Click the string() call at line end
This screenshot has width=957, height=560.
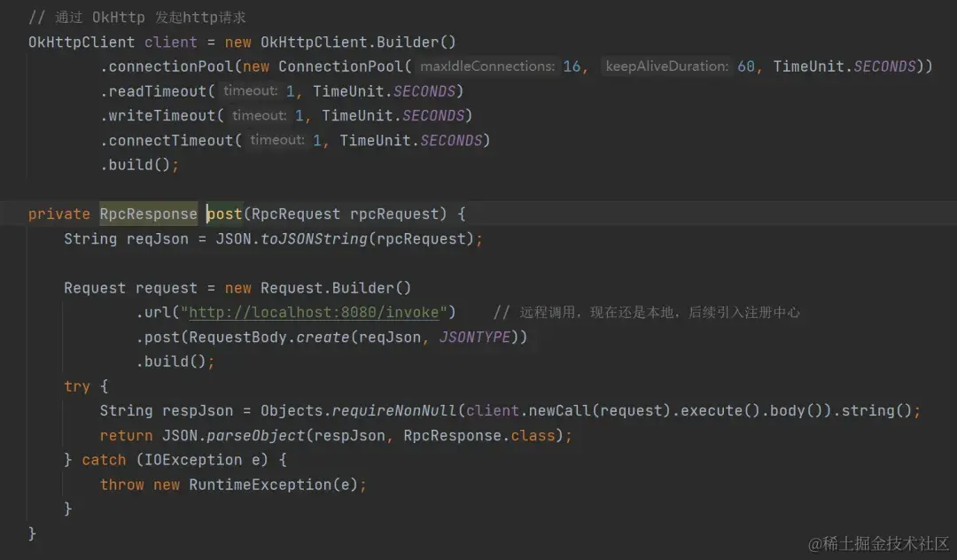pyautogui.click(x=875, y=410)
